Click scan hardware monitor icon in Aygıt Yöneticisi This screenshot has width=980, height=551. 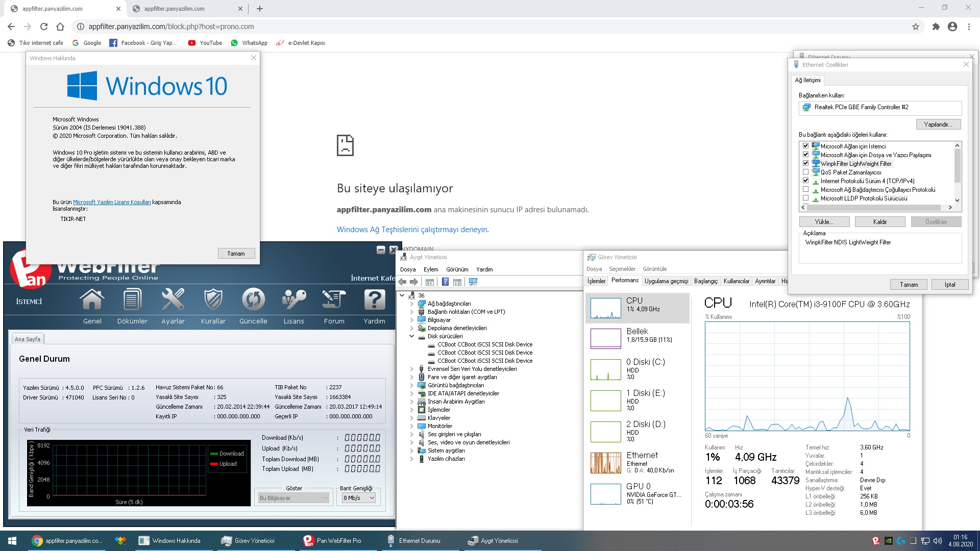click(473, 282)
